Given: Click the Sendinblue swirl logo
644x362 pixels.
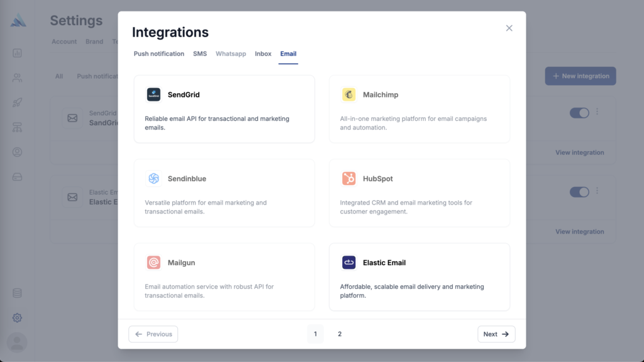Looking at the screenshot, I should coord(153,179).
